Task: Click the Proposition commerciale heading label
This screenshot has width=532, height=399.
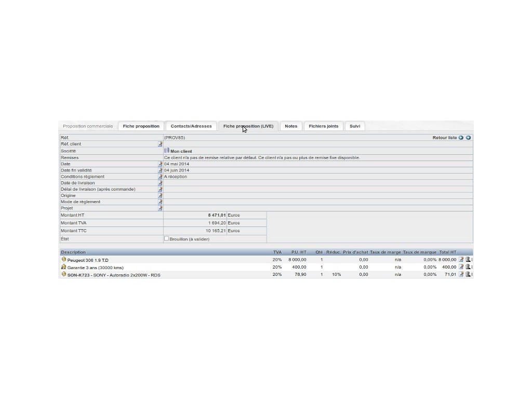Action: (x=88, y=126)
